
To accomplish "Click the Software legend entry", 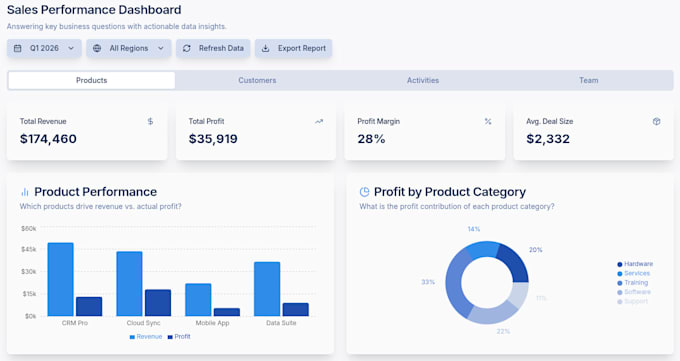I will point(634,292).
